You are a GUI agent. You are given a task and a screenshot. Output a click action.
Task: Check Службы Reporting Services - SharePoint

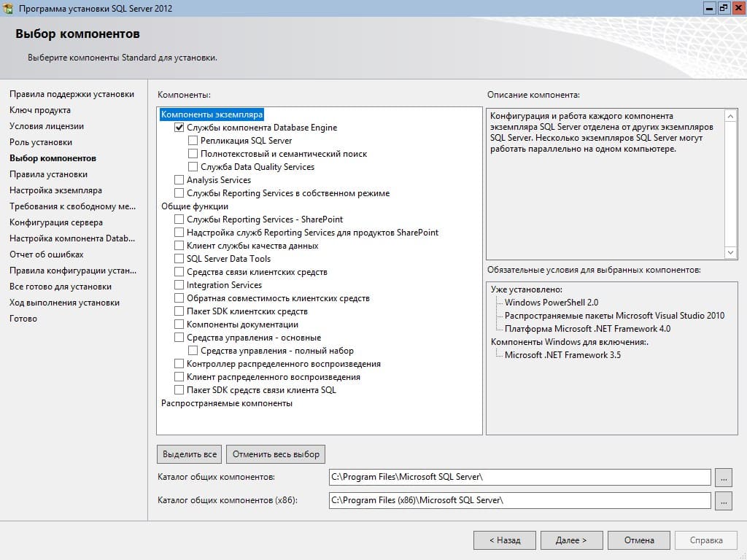pos(179,219)
